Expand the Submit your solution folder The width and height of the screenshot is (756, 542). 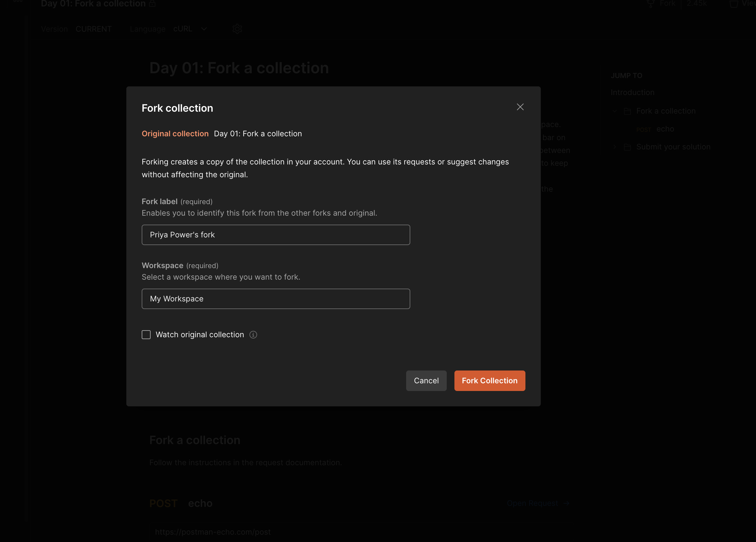615,147
